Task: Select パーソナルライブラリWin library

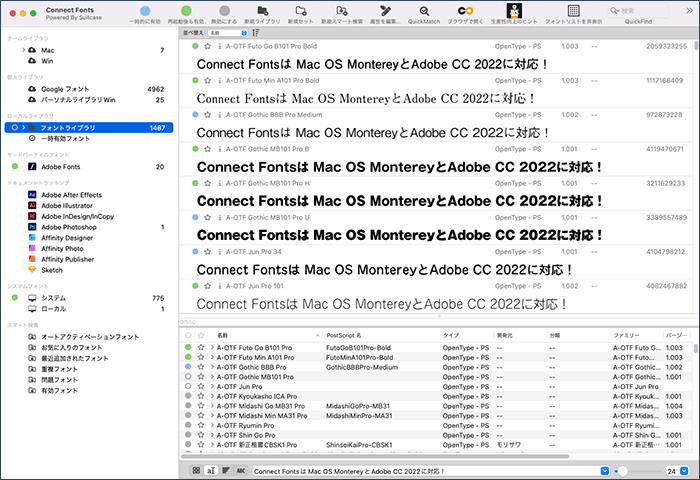Action: [x=78, y=100]
